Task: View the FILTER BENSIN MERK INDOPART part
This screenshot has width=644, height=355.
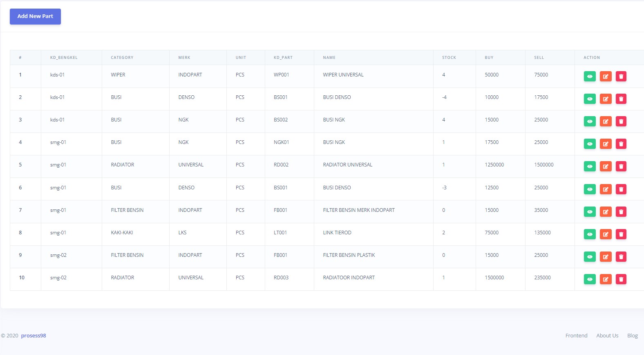Action: click(x=590, y=212)
